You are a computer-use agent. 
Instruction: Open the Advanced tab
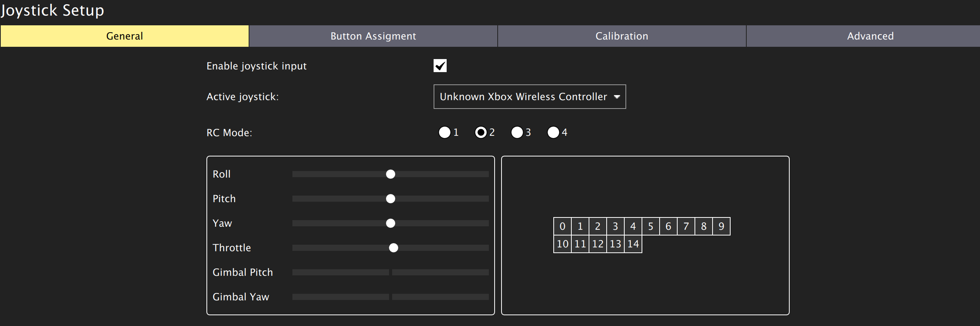pos(863,36)
